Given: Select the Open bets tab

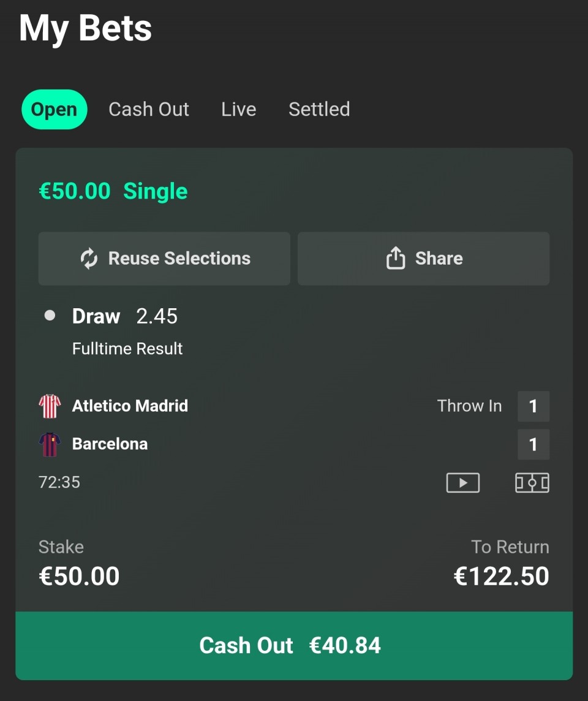Looking at the screenshot, I should 54,110.
